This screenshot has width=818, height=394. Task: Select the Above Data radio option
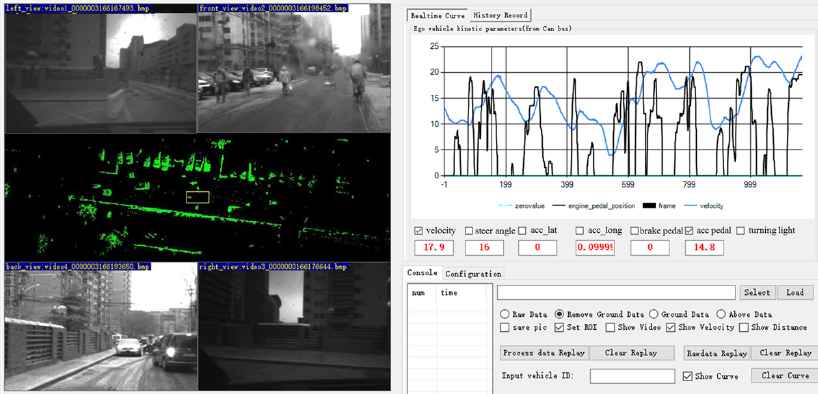click(721, 314)
